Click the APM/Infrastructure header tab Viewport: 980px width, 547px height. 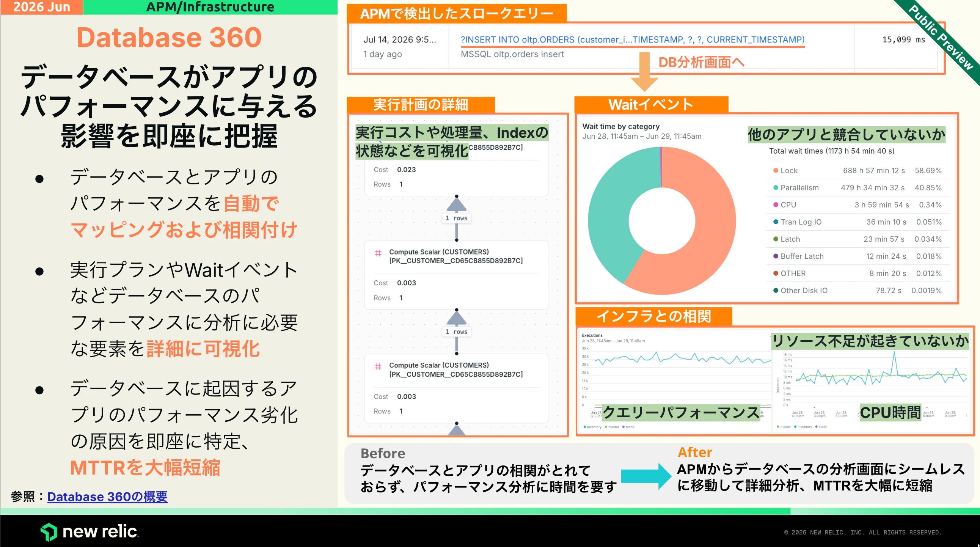210,7
